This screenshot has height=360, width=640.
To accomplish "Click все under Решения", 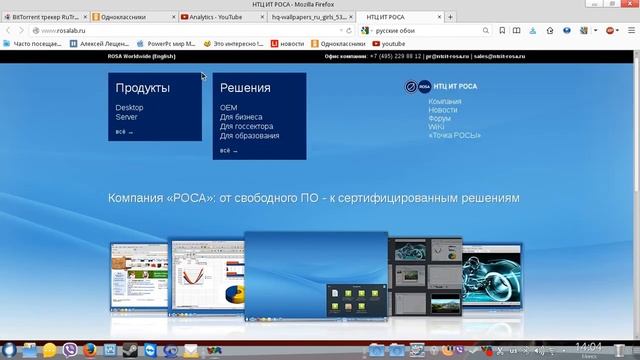I will coord(229,151).
